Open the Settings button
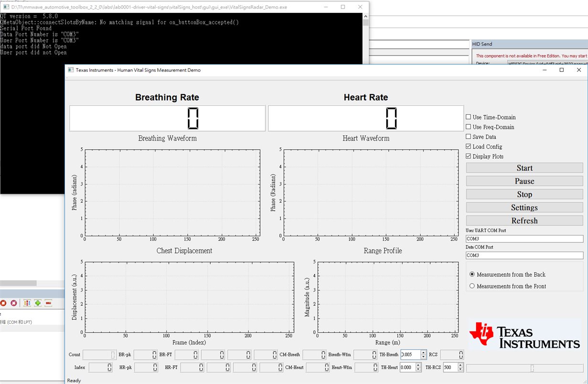Image resolution: width=588 pixels, height=384 pixels. pos(524,208)
